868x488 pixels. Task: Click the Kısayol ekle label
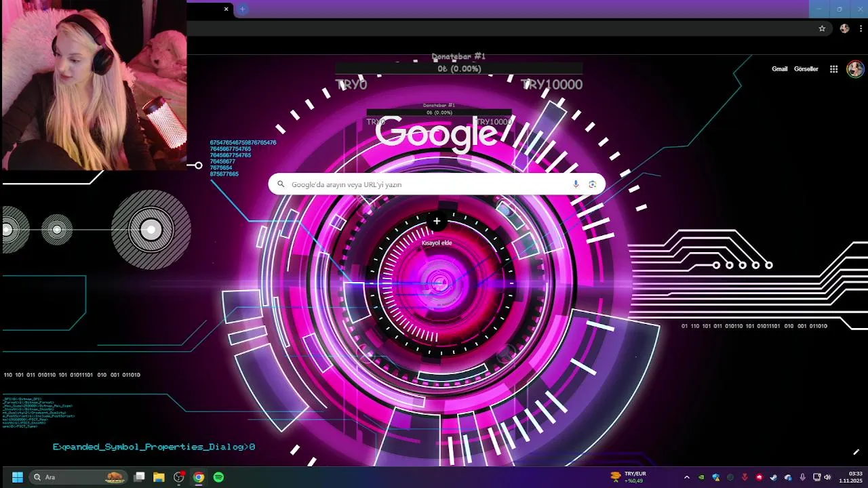[437, 243]
